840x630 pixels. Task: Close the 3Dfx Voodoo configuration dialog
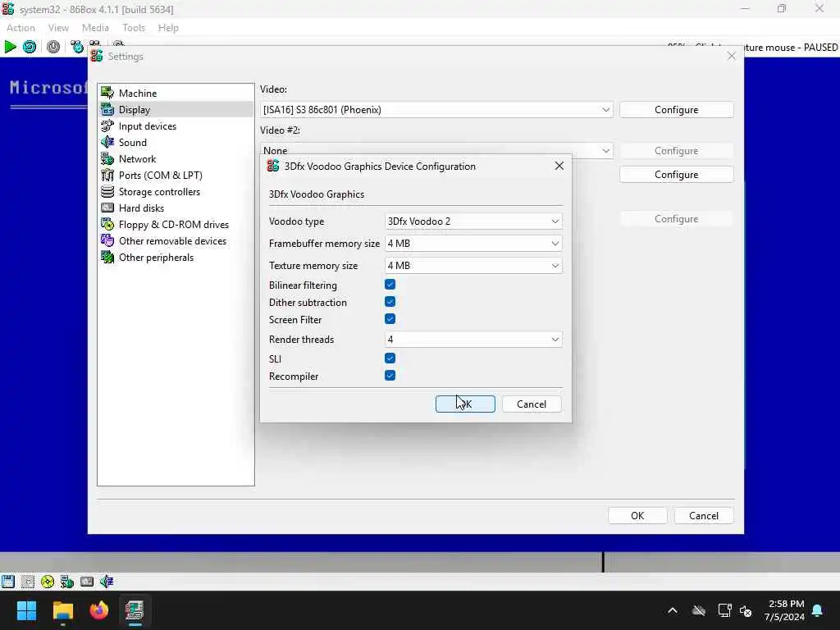[559, 166]
